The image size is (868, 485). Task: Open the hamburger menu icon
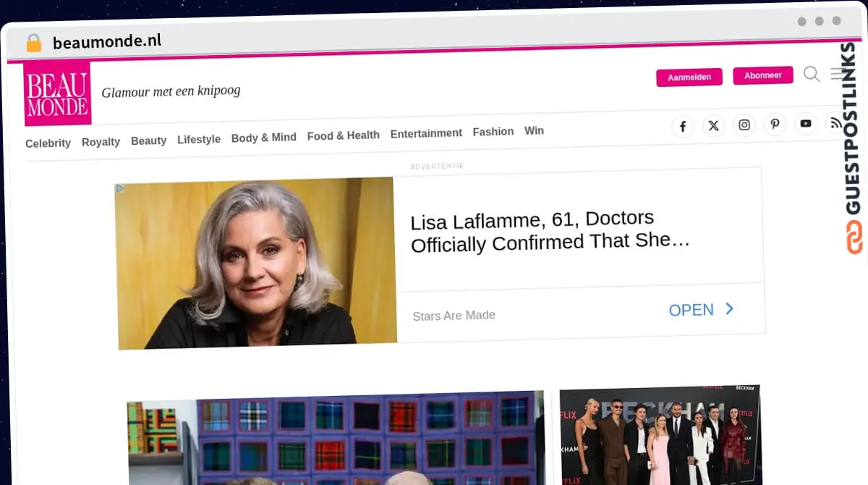tap(836, 73)
